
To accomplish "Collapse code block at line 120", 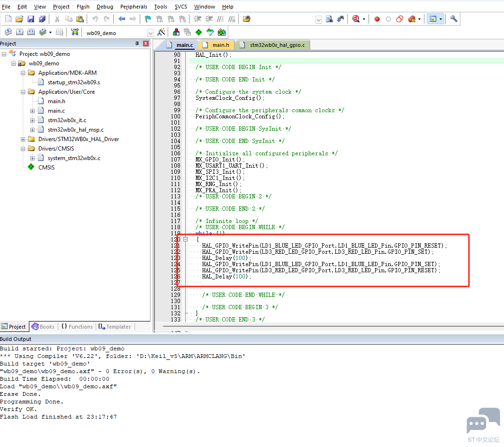I will point(186,239).
